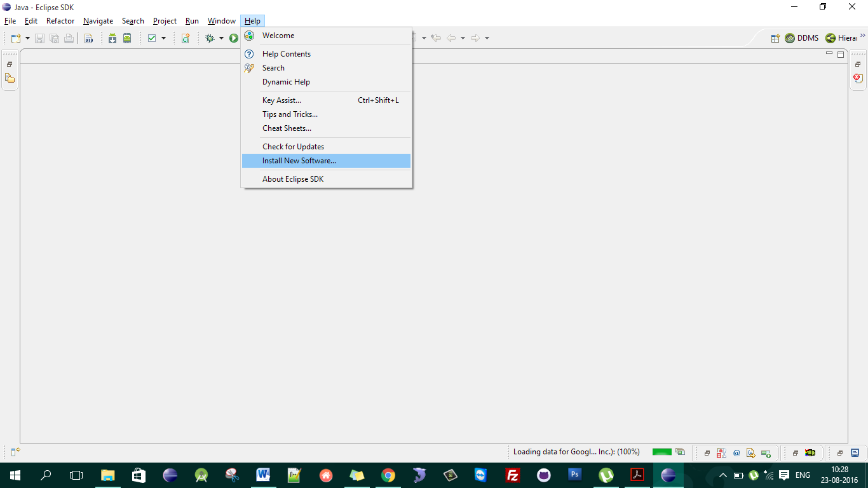Open the Project menu
Viewport: 868px width, 488px height.
(165, 21)
